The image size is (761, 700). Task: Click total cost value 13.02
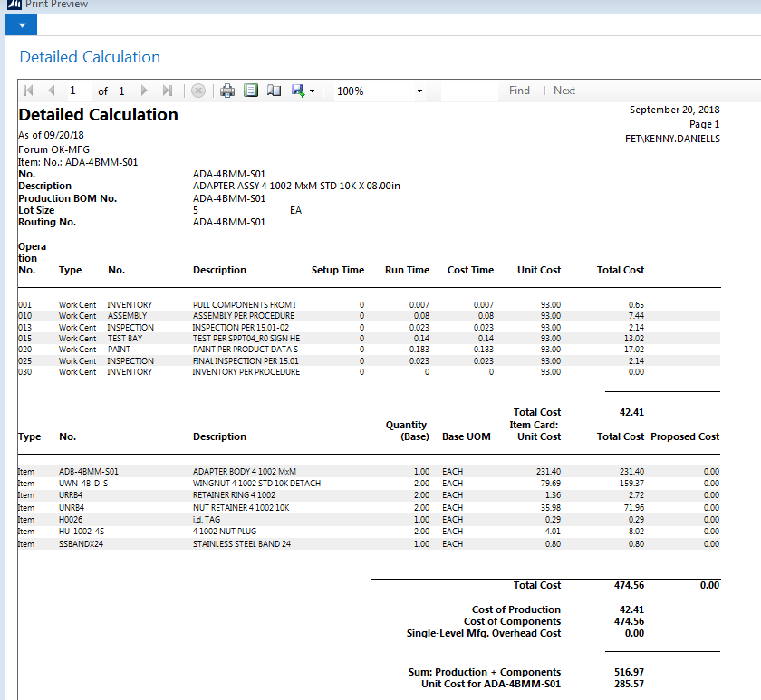tap(634, 339)
